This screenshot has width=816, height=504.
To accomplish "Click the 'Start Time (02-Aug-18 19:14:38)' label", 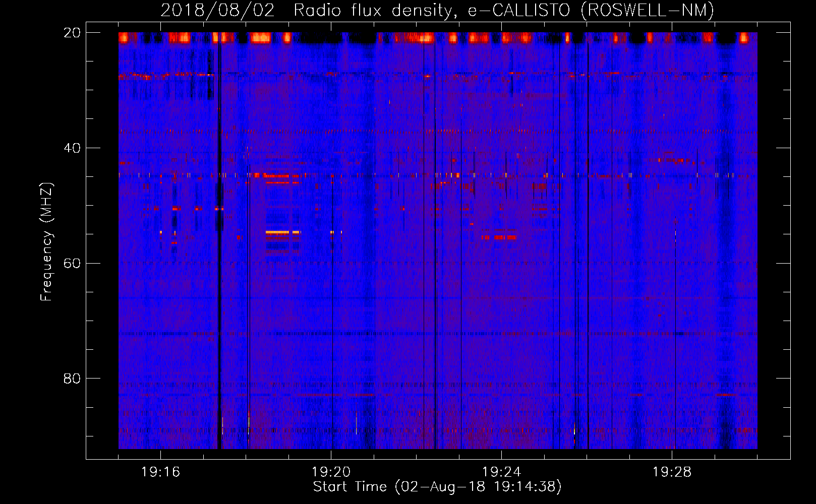I will pyautogui.click(x=437, y=487).
